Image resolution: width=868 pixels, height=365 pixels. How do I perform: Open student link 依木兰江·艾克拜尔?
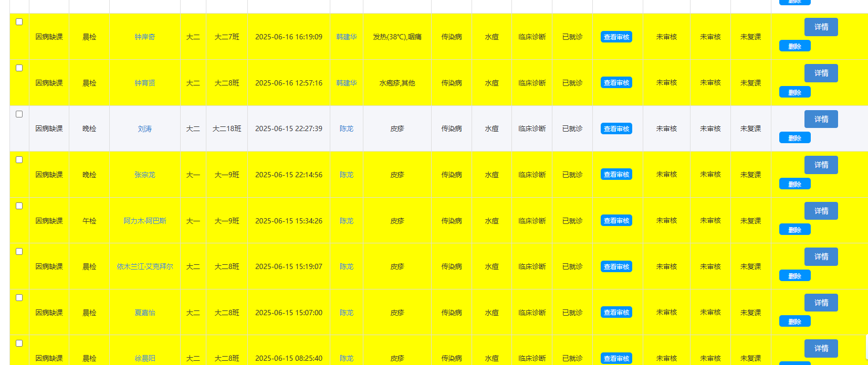(x=145, y=266)
